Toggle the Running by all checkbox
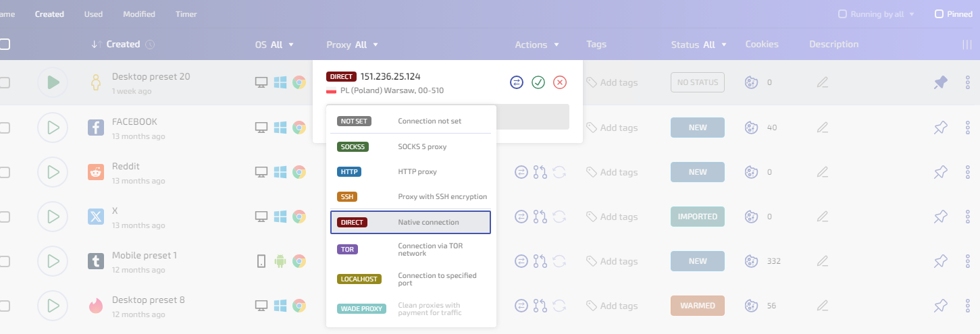This screenshot has height=334, width=980. (842, 14)
